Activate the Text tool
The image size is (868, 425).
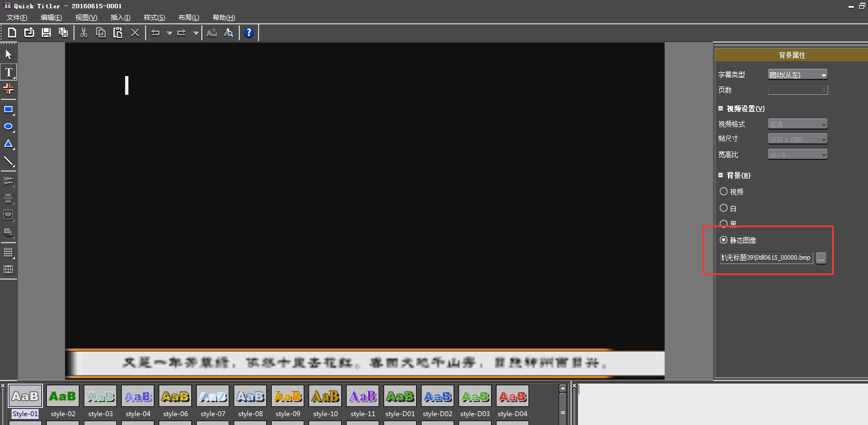click(x=9, y=72)
